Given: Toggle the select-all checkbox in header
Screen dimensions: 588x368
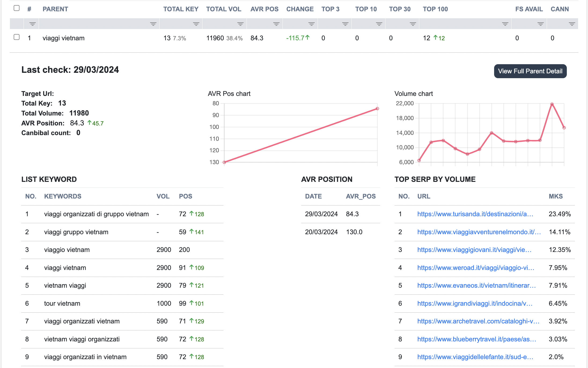Looking at the screenshot, I should pos(17,8).
